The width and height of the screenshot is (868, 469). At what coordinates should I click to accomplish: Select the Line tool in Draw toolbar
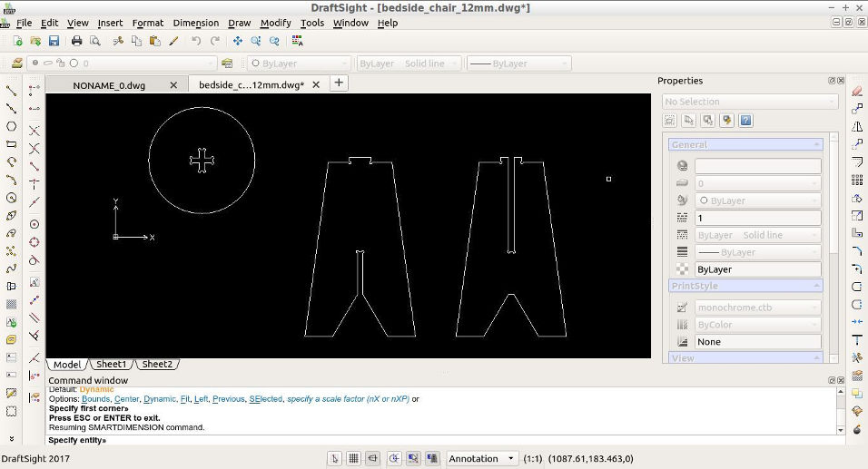click(11, 91)
